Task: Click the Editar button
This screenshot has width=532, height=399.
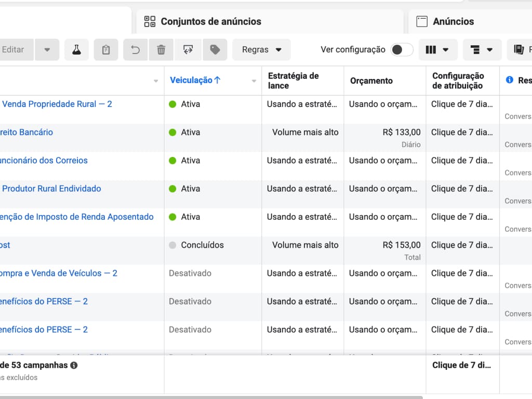Action: [16, 50]
